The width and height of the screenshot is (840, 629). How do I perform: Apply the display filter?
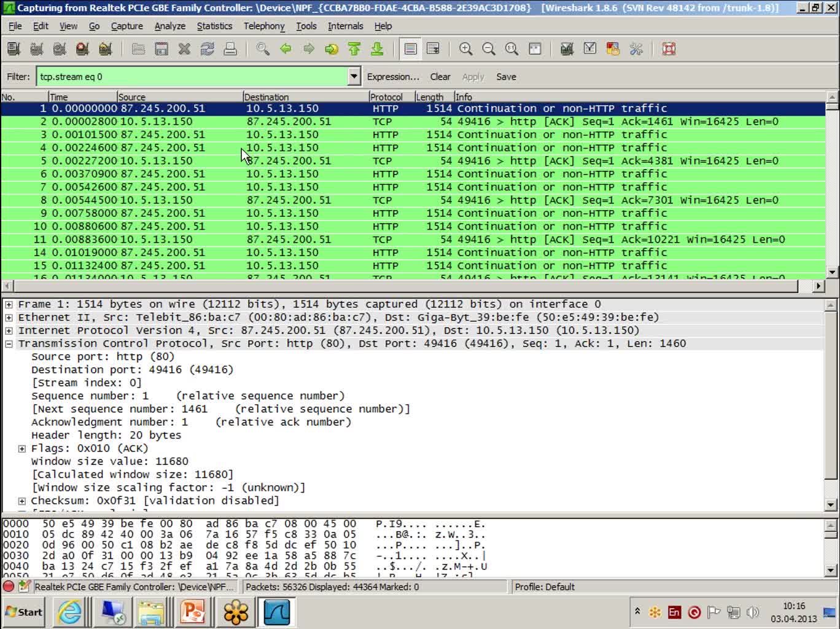(x=473, y=77)
